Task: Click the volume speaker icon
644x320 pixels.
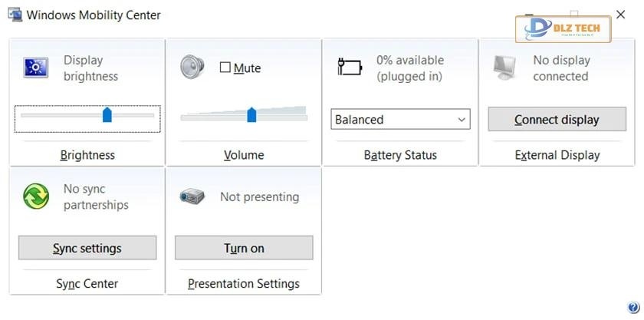Action: pyautogui.click(x=192, y=67)
